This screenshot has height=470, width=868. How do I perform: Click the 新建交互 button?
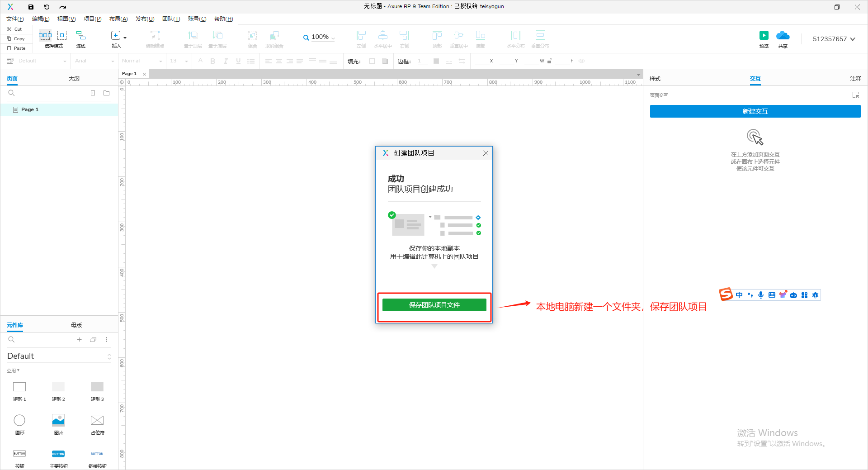coord(755,111)
